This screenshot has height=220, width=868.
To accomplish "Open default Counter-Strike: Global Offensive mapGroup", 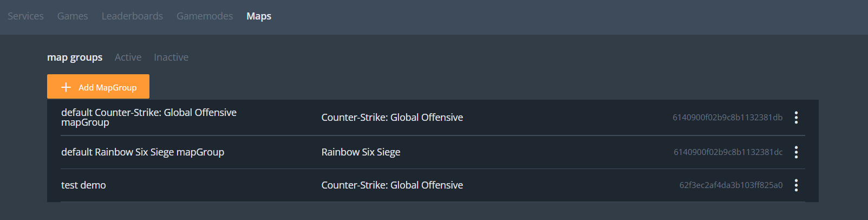I will click(149, 117).
